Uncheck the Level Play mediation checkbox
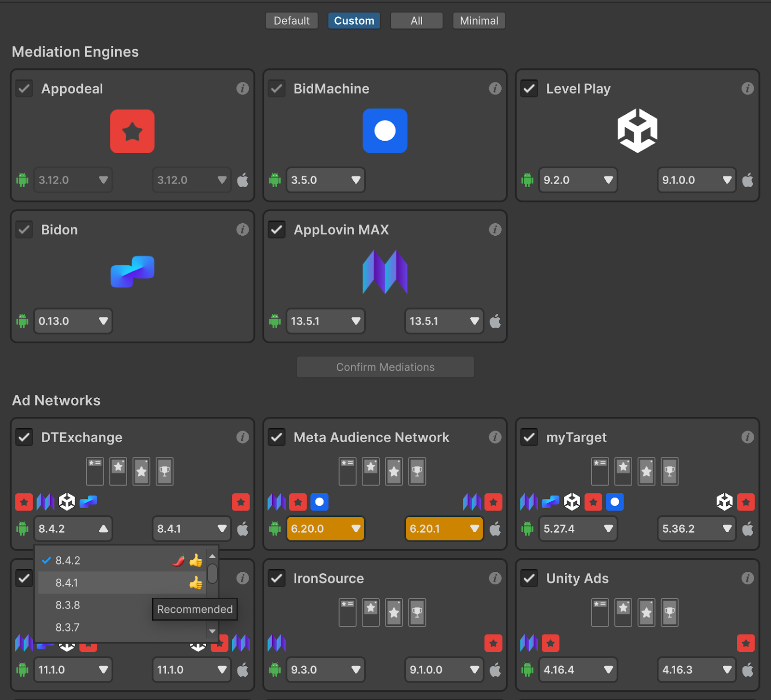This screenshot has height=700, width=771. (x=529, y=89)
